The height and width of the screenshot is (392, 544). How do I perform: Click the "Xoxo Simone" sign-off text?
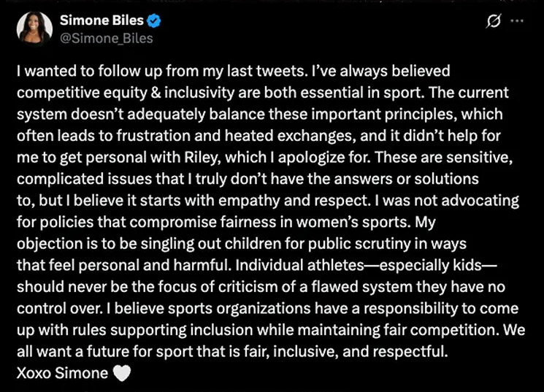pyautogui.click(x=62, y=374)
